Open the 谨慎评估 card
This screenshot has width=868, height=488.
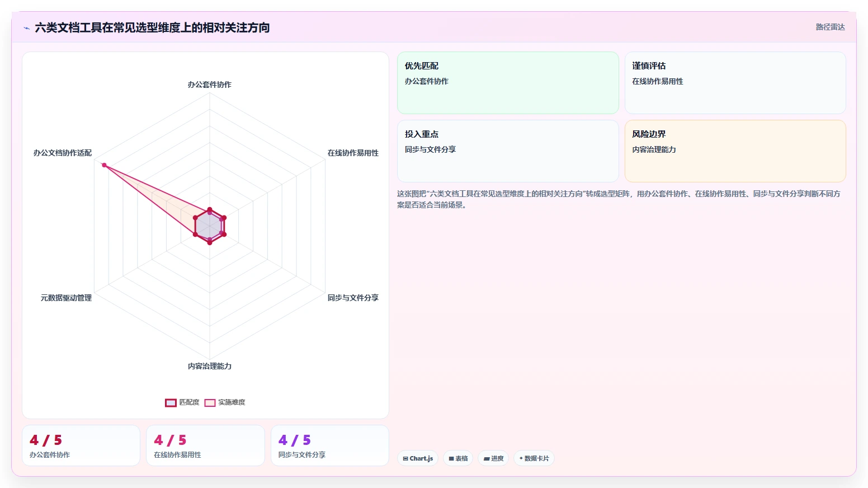coord(735,83)
